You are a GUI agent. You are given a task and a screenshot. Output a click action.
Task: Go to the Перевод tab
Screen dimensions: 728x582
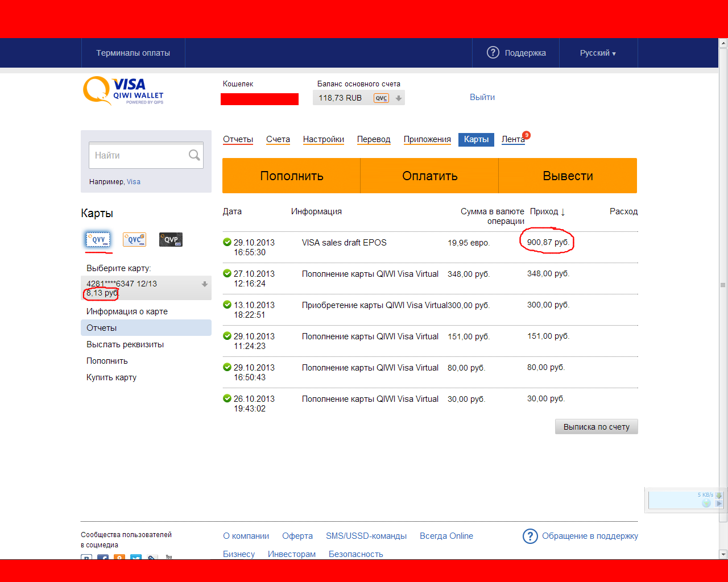coord(374,139)
